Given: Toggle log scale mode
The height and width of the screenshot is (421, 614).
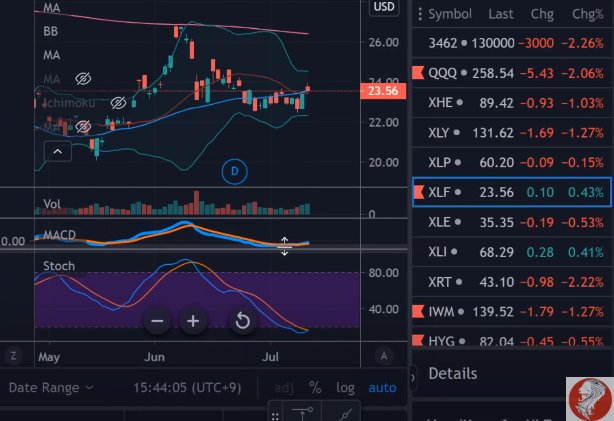Looking at the screenshot, I should 345,388.
